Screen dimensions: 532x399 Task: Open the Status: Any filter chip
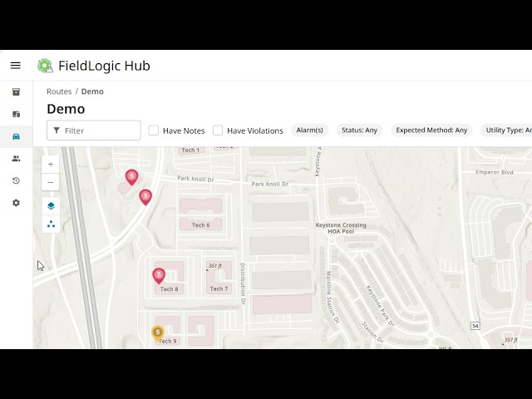coord(359,131)
